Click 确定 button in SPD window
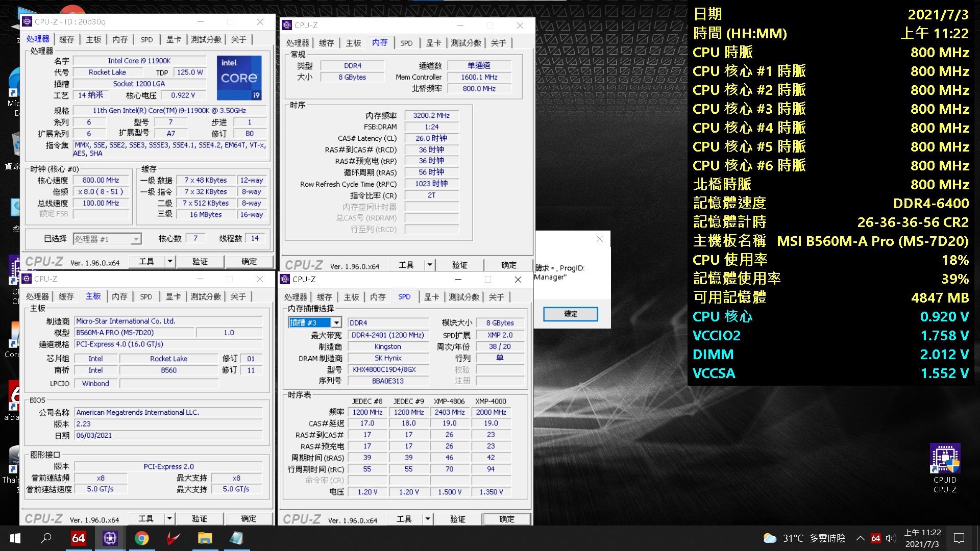Image resolution: width=980 pixels, height=551 pixels. (x=507, y=519)
